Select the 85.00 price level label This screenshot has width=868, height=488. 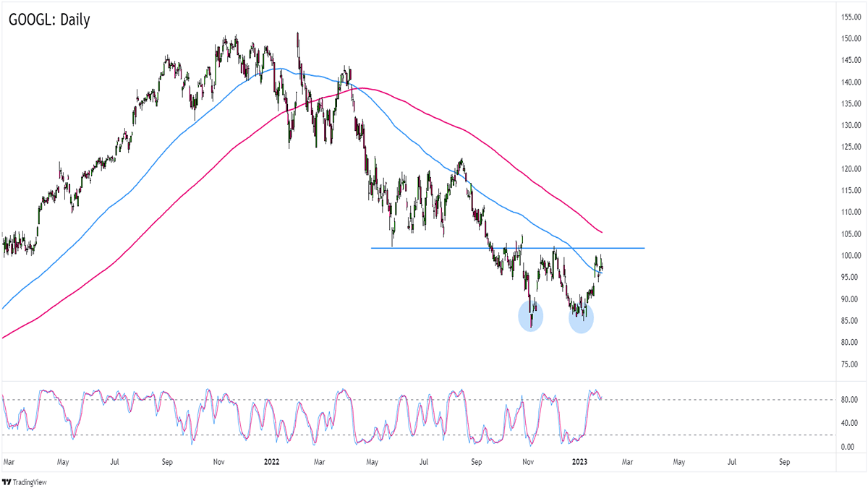pos(848,320)
